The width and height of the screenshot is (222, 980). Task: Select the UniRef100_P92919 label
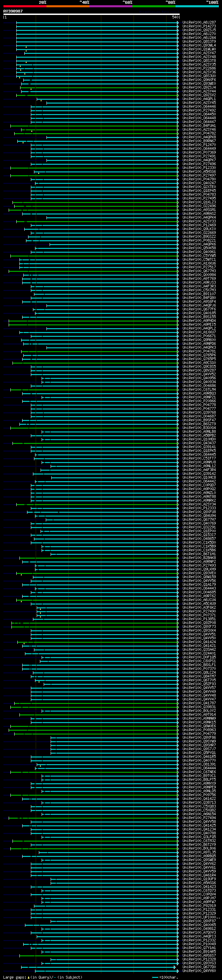click(199, 906)
